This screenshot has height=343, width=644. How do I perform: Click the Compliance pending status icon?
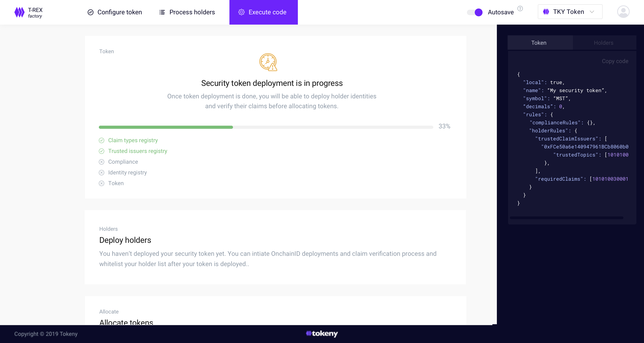(x=102, y=162)
